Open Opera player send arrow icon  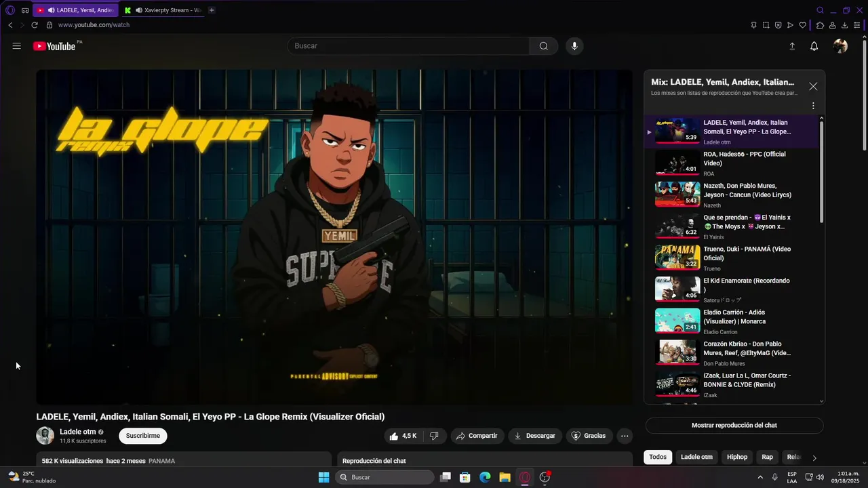tap(791, 25)
